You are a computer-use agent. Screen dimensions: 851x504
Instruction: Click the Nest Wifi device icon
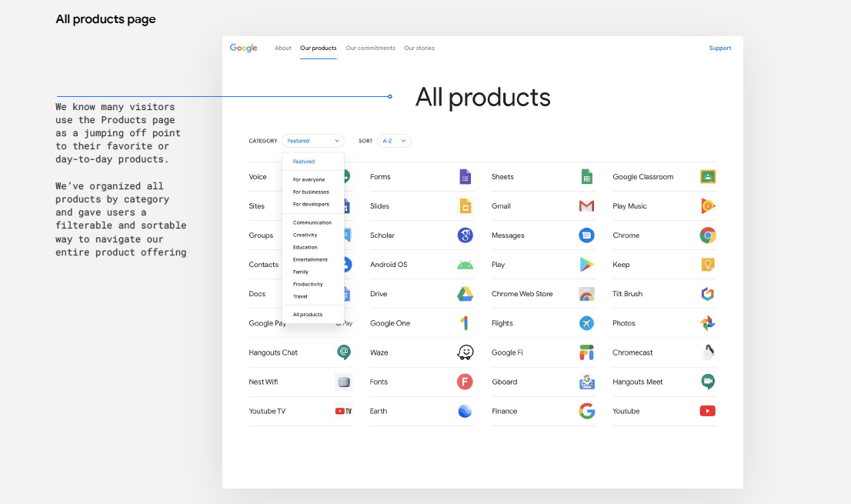(x=343, y=382)
